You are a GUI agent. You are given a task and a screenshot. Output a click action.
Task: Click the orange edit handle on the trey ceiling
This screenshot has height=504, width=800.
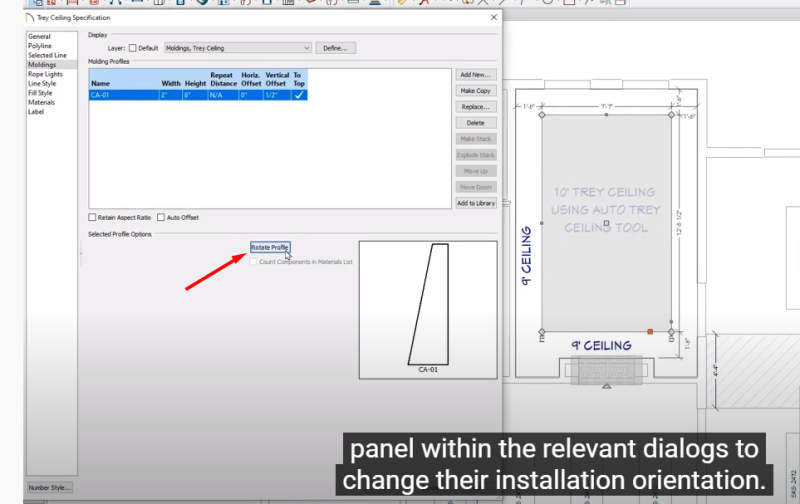(x=650, y=331)
